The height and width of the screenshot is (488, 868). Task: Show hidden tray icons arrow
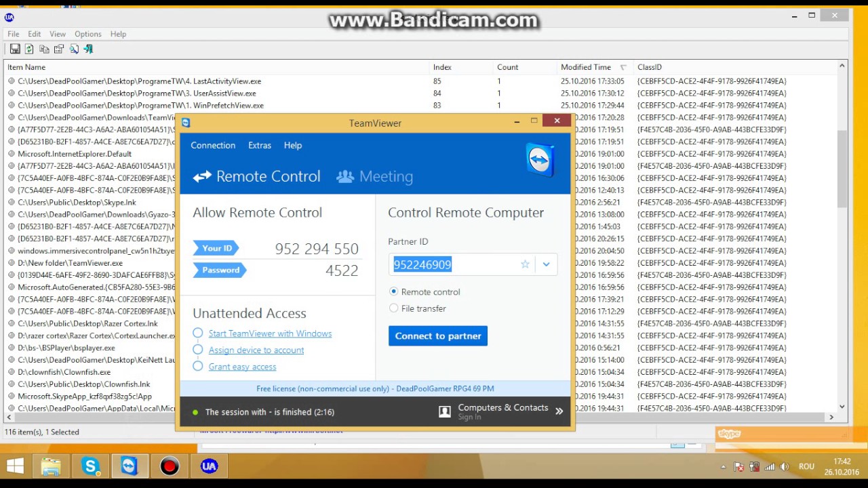click(x=723, y=467)
